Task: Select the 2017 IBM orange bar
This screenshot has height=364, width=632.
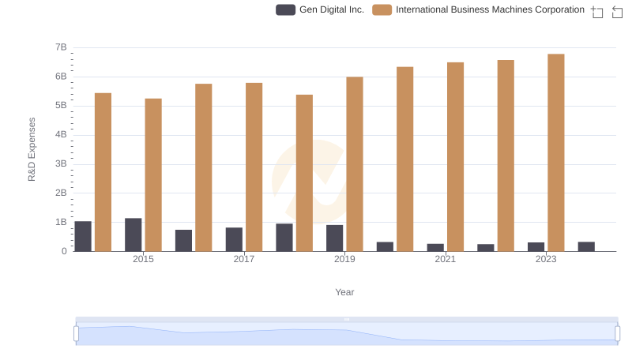Action: tap(254, 167)
